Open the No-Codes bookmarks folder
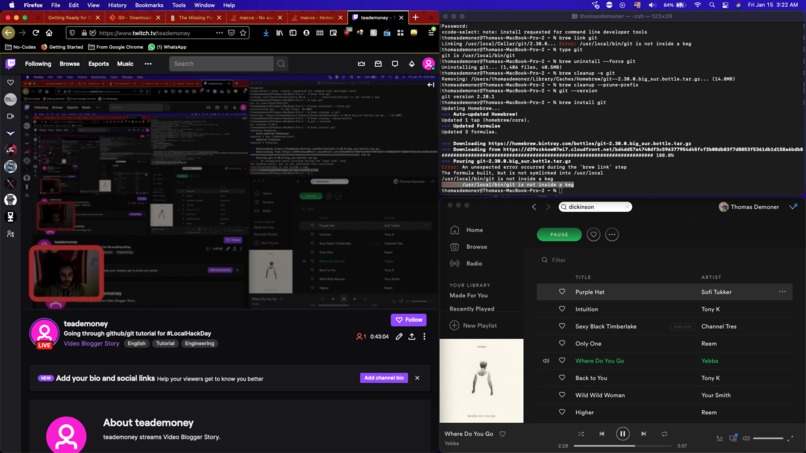Viewport: 806px width, 453px height. point(21,47)
